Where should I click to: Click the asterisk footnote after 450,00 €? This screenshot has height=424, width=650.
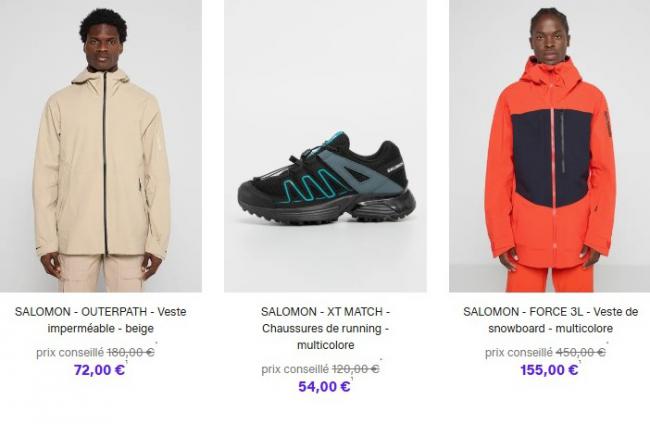point(607,343)
